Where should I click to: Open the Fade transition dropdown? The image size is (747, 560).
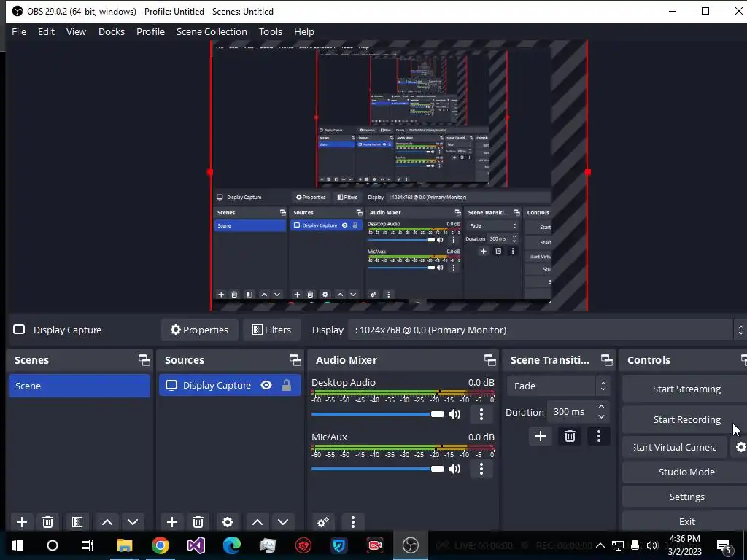click(x=558, y=386)
